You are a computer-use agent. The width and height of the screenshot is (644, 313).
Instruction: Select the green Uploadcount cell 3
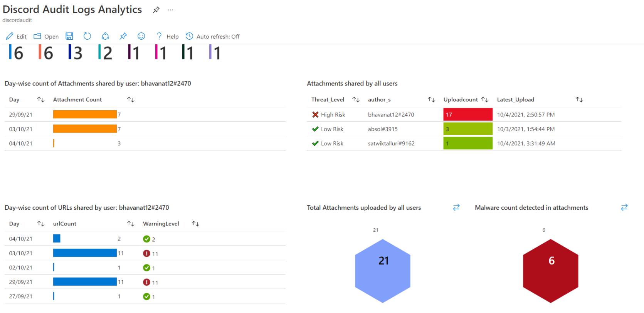point(468,129)
